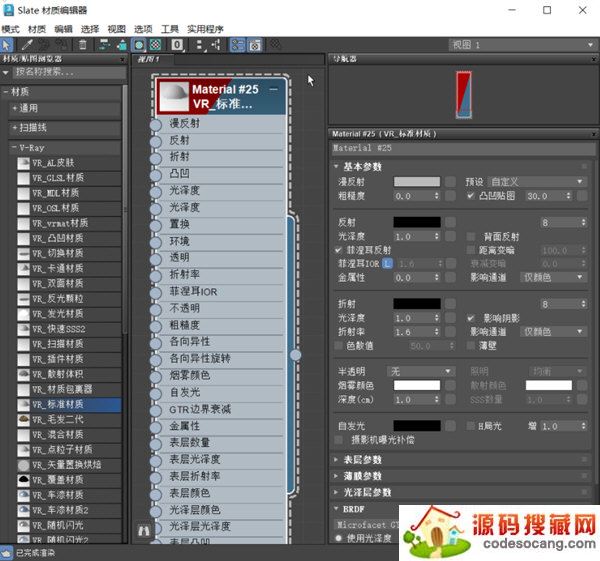
Task: Enable the 色散值 checkbox
Action: pyautogui.click(x=338, y=346)
